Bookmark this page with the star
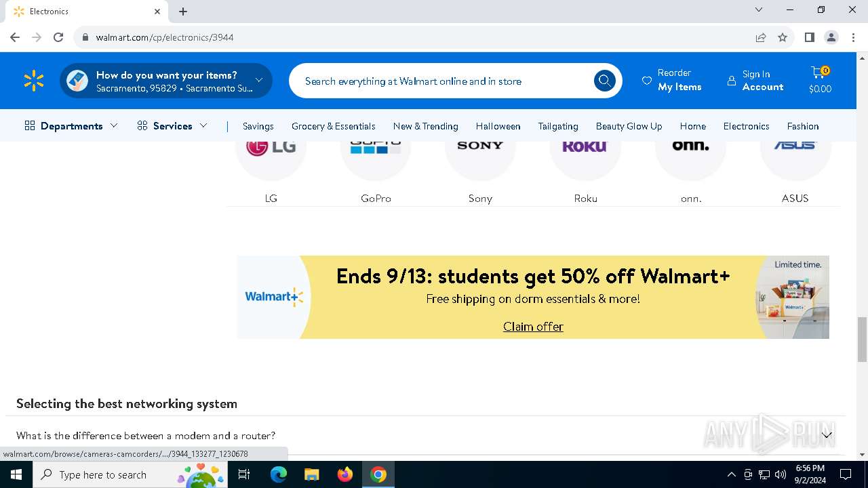The width and height of the screenshot is (868, 488). (x=783, y=37)
